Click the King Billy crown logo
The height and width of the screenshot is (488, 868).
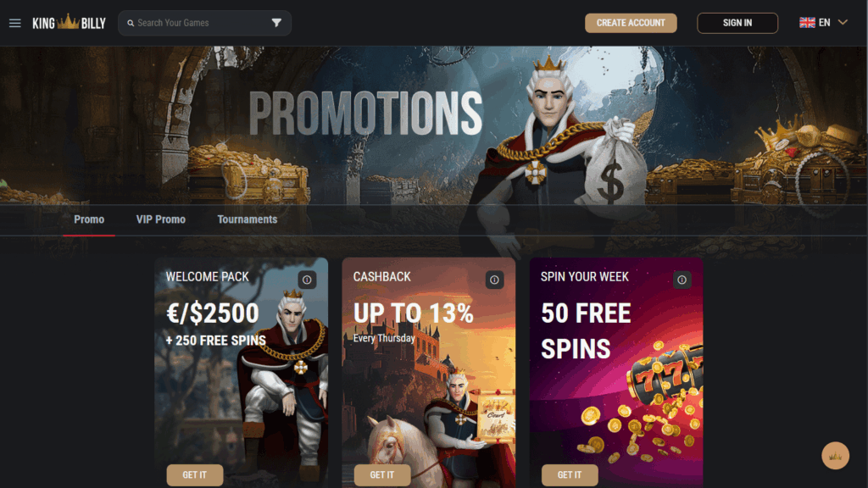(69, 23)
